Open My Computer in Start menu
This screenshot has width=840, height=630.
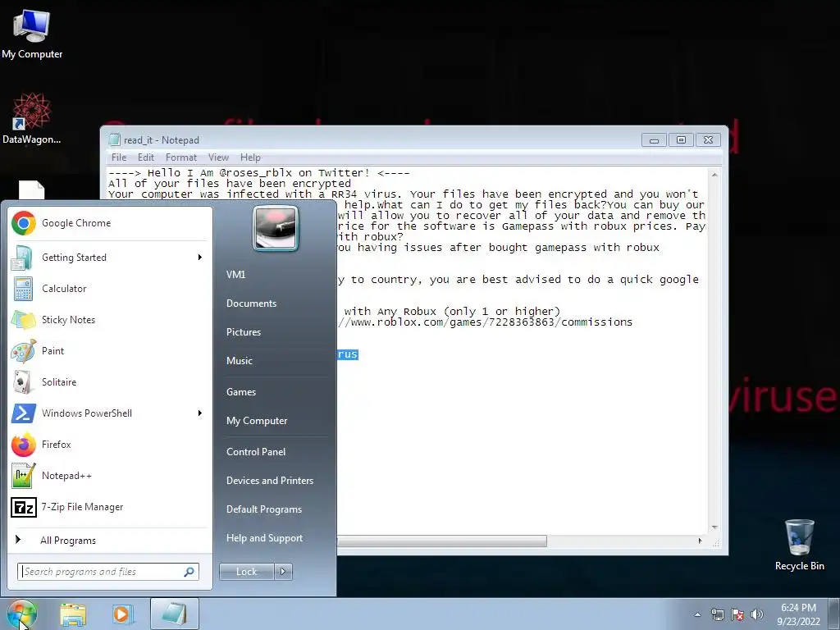coord(257,421)
